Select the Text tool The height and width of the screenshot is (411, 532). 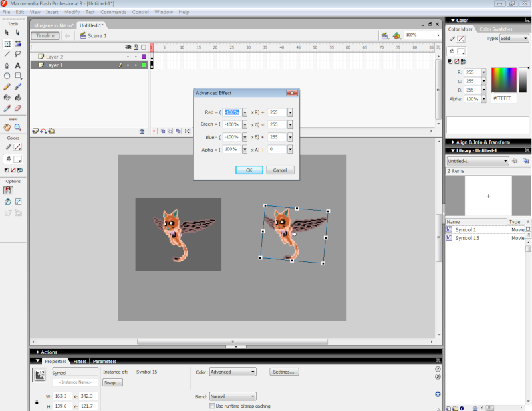[x=18, y=65]
